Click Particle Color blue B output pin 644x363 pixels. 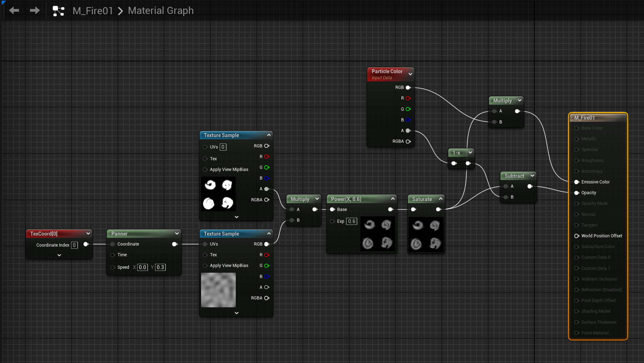click(x=408, y=120)
